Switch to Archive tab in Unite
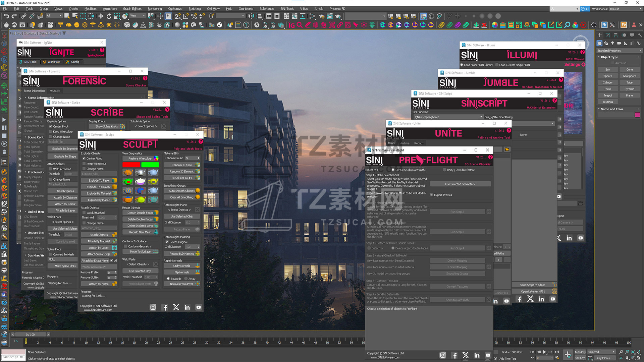Screen dimensions: 644x362 click(x=405, y=143)
